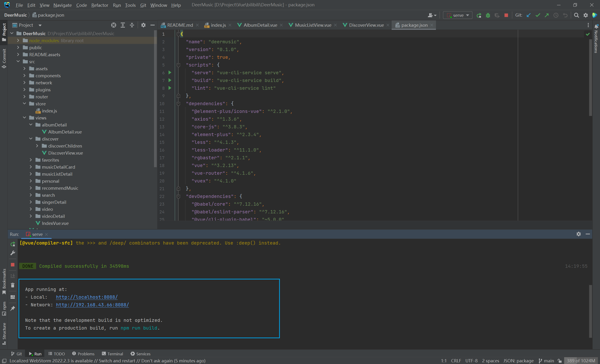Run the serve script gutter arrow
This screenshot has width=600, height=364.
pyautogui.click(x=170, y=73)
